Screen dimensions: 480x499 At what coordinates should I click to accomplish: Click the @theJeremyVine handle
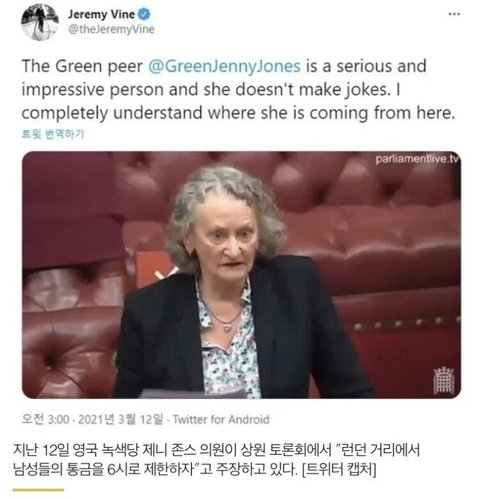tap(111, 29)
